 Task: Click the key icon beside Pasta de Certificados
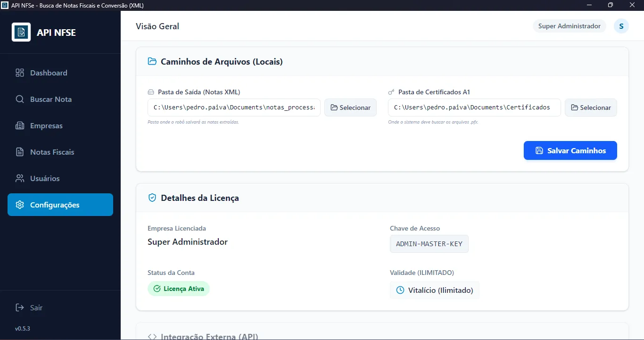click(391, 92)
